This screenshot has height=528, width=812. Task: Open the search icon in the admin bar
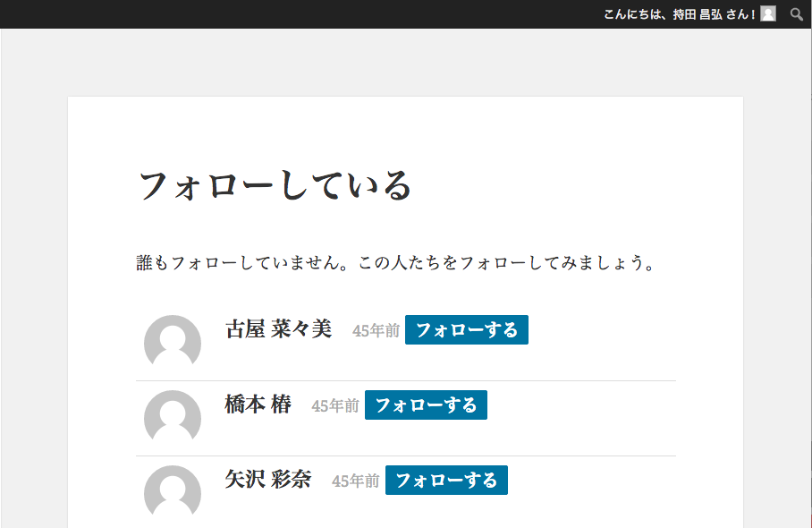click(796, 14)
